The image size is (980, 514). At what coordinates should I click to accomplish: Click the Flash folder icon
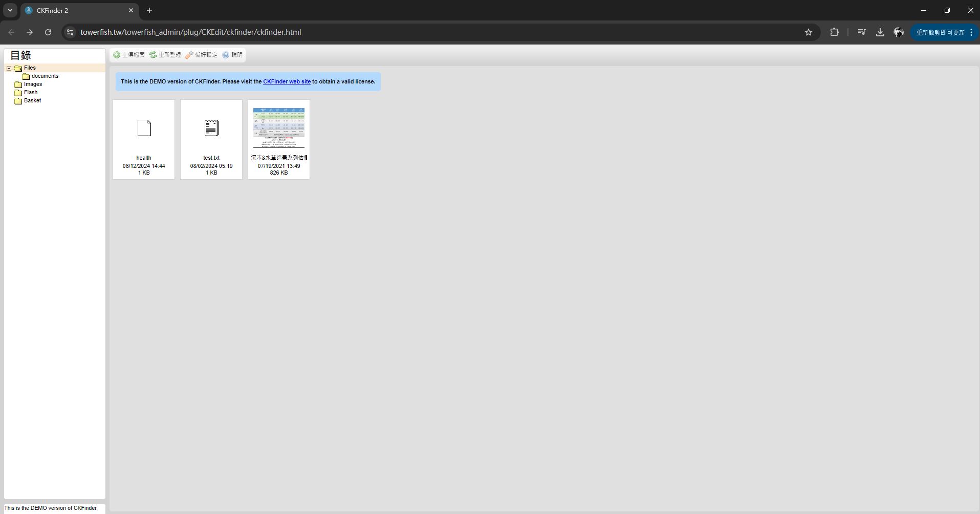(x=18, y=93)
